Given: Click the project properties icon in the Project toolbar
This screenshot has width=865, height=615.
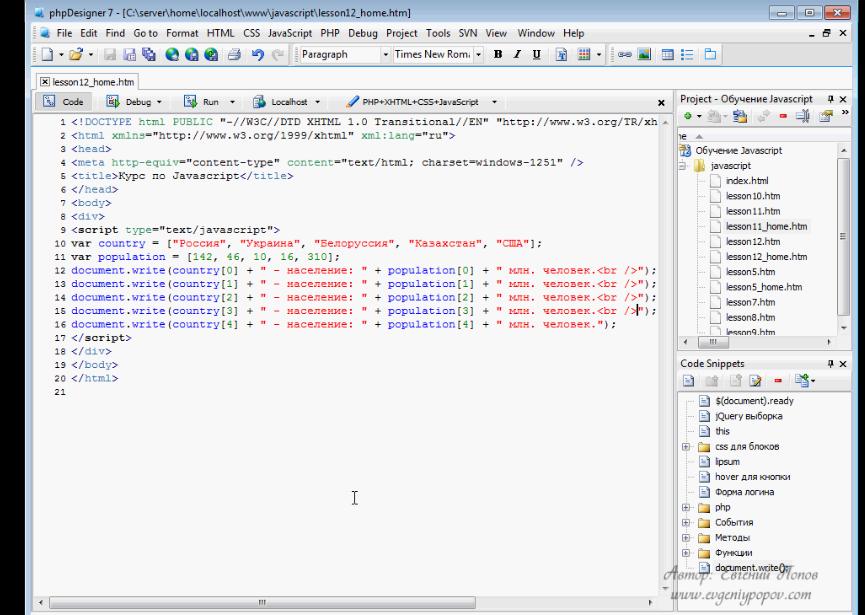Looking at the screenshot, I should (x=826, y=116).
